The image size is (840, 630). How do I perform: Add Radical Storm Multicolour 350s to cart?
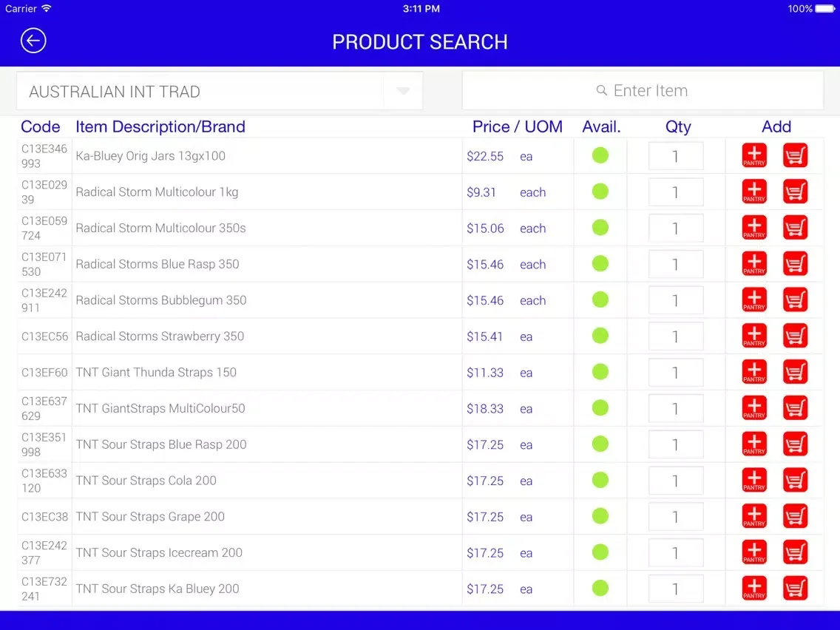click(795, 228)
